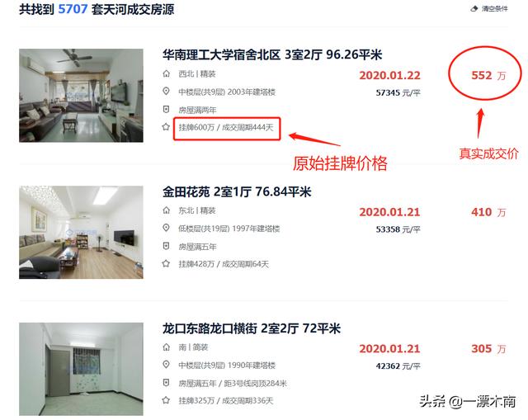Click the 挂牌600万 / 成交周期444天 text
This screenshot has height=420, width=528.
[226, 127]
